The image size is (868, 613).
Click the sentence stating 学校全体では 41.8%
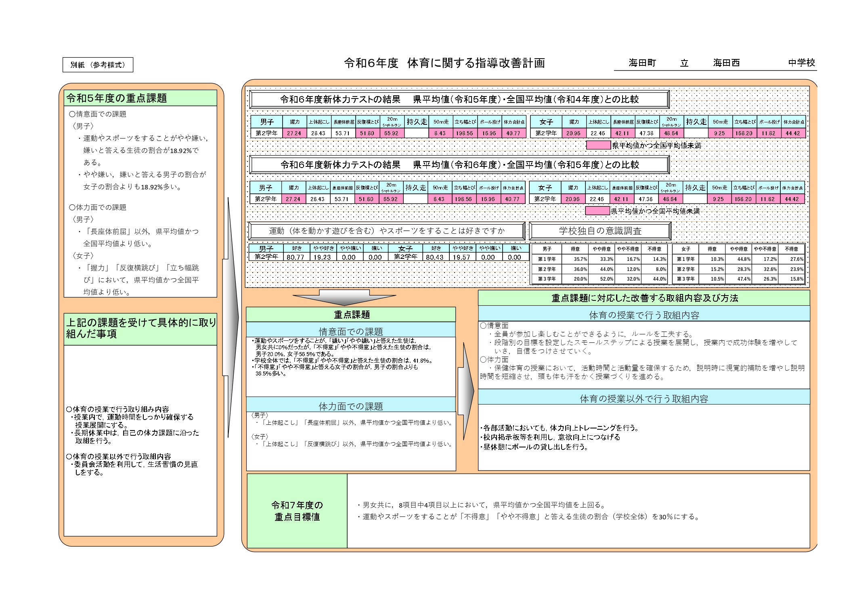click(343, 361)
